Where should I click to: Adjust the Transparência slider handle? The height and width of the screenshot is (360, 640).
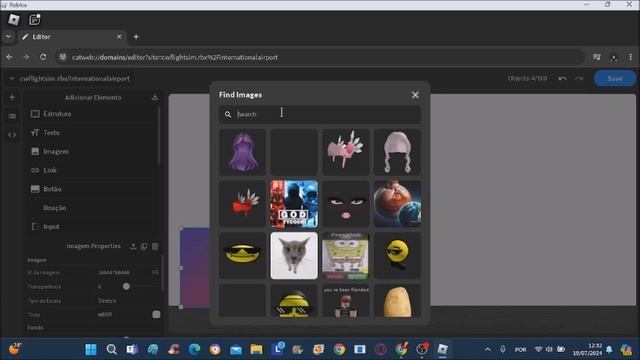(x=126, y=287)
